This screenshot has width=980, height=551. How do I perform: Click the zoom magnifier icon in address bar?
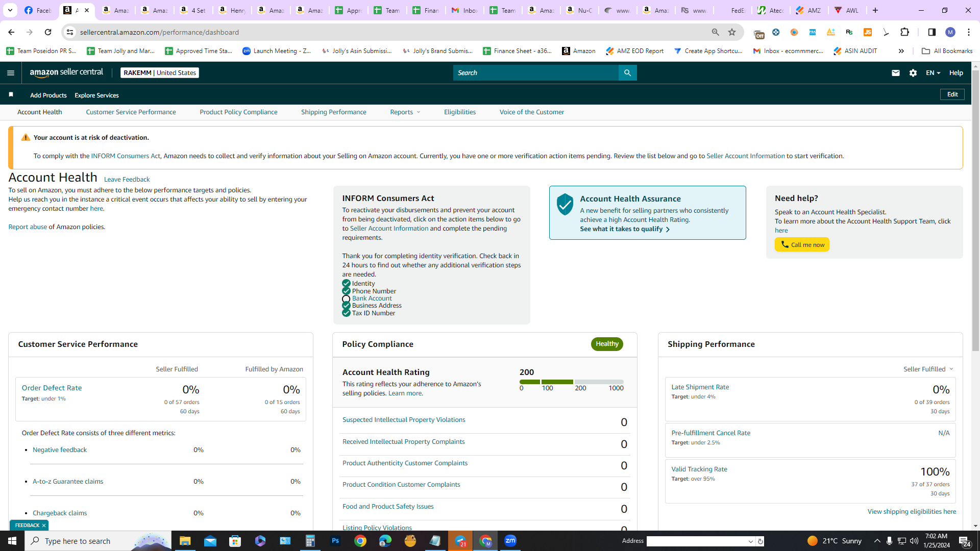coord(716,32)
